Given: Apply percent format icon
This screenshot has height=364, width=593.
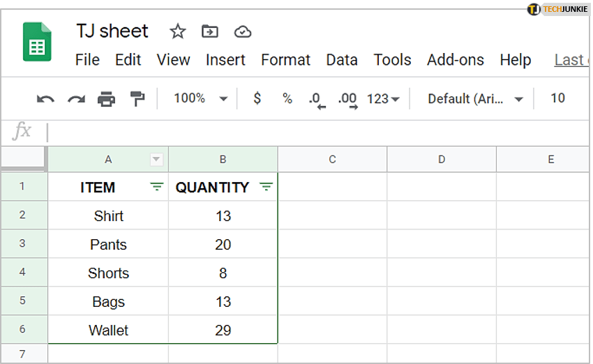Looking at the screenshot, I should click(287, 98).
